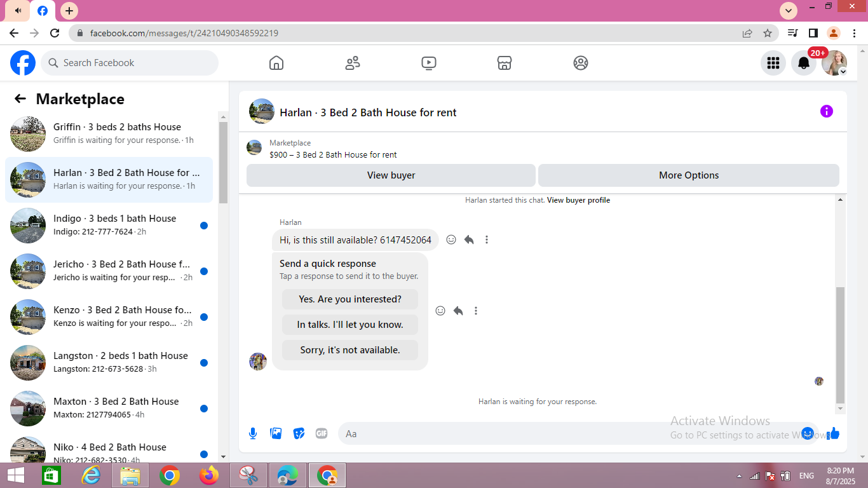
Task: React to Harlan's message with emoji
Action: pos(451,240)
